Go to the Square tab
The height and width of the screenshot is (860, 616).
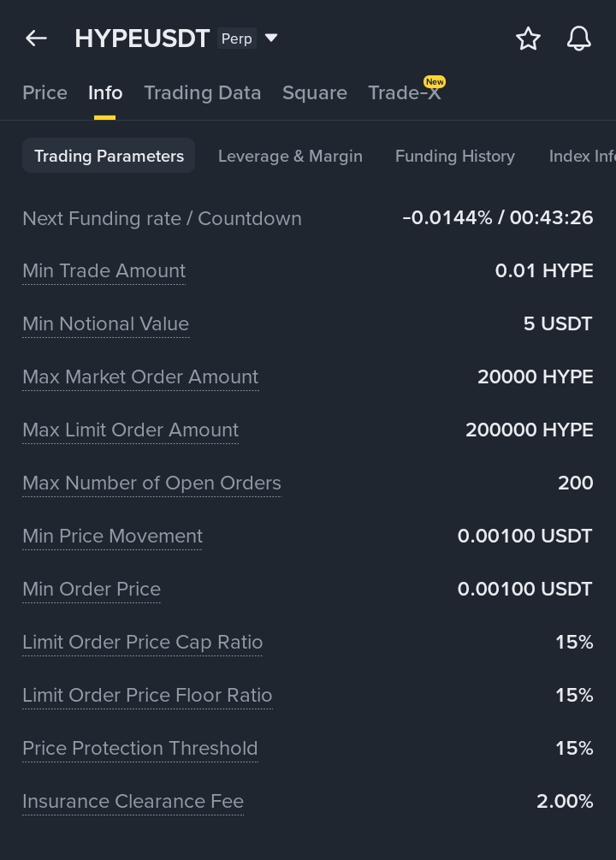click(315, 93)
